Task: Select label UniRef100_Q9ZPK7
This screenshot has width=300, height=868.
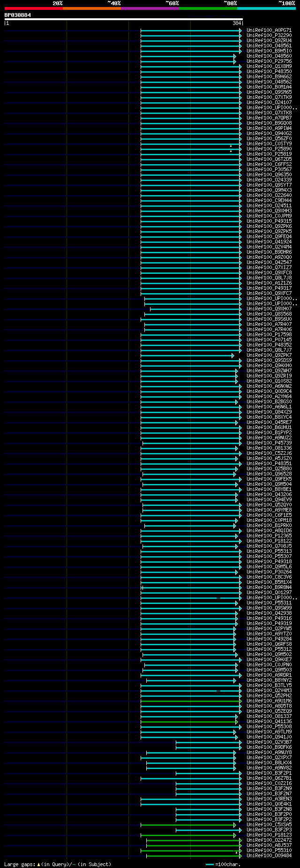Action: (x=269, y=355)
